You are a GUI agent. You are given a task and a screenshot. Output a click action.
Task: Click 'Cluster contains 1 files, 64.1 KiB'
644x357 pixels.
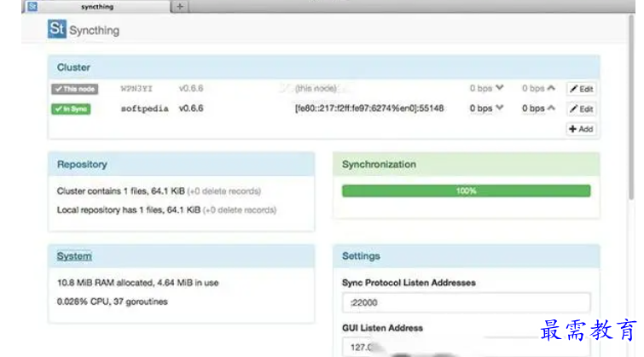click(121, 191)
